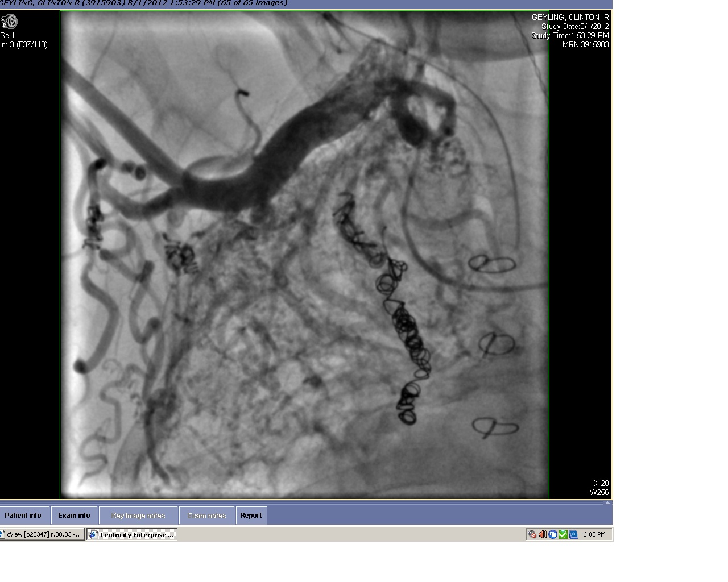Viewport: 728px width, 582px height.
Task: Click the W256 window level overlay
Action: (x=599, y=492)
